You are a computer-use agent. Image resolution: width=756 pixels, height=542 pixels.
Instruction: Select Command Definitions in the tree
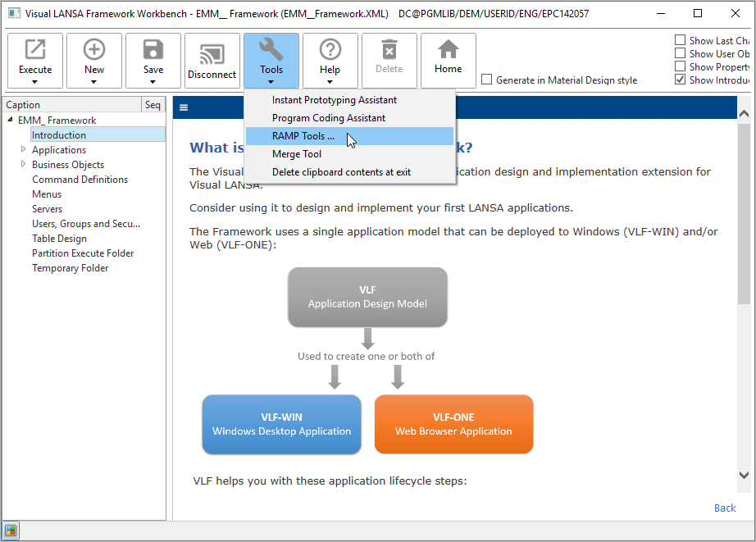80,180
